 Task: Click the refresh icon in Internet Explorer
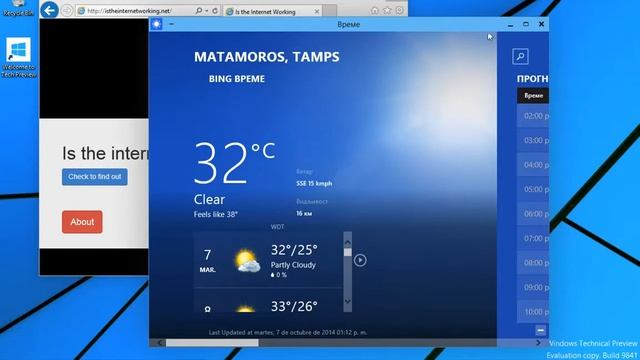(x=215, y=11)
